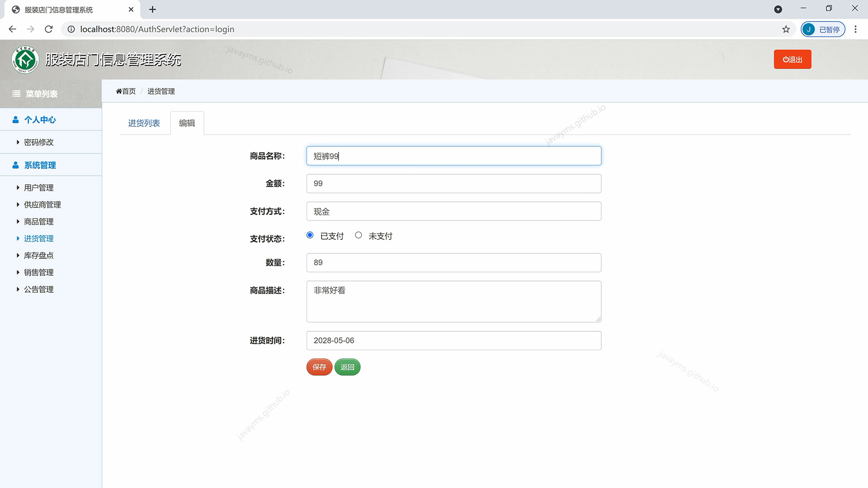Bookmark this page with star icon
This screenshot has width=868, height=488.
click(x=786, y=29)
